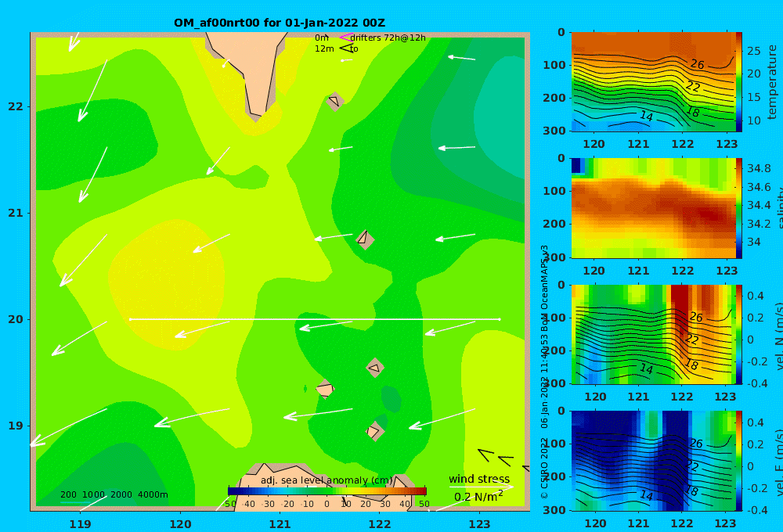Click the temperature color bar

click(x=738, y=82)
